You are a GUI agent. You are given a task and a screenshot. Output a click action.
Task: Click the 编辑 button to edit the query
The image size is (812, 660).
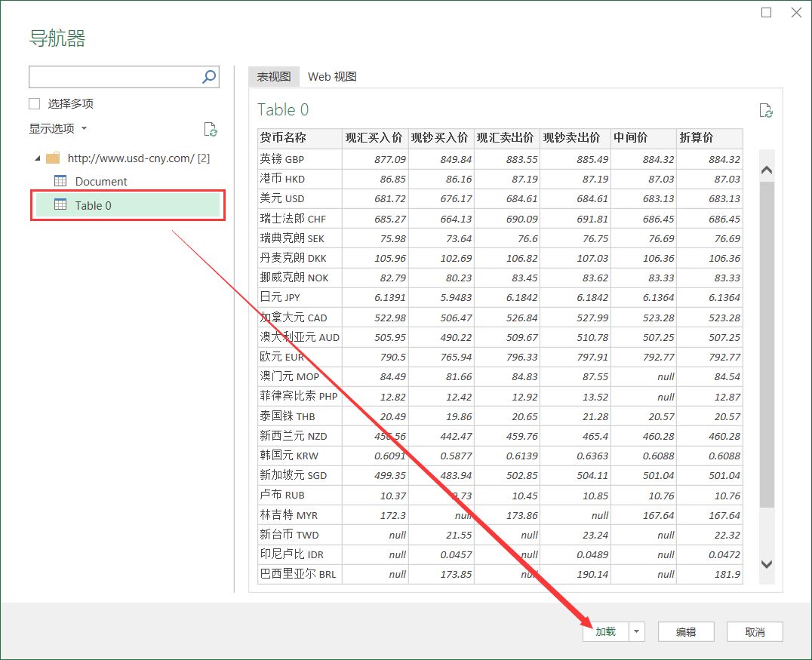pos(686,631)
